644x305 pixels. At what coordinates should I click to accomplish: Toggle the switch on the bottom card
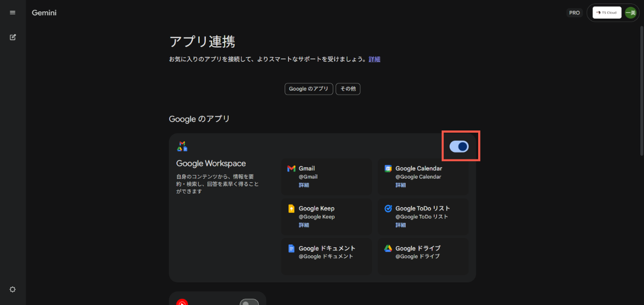[x=250, y=303]
